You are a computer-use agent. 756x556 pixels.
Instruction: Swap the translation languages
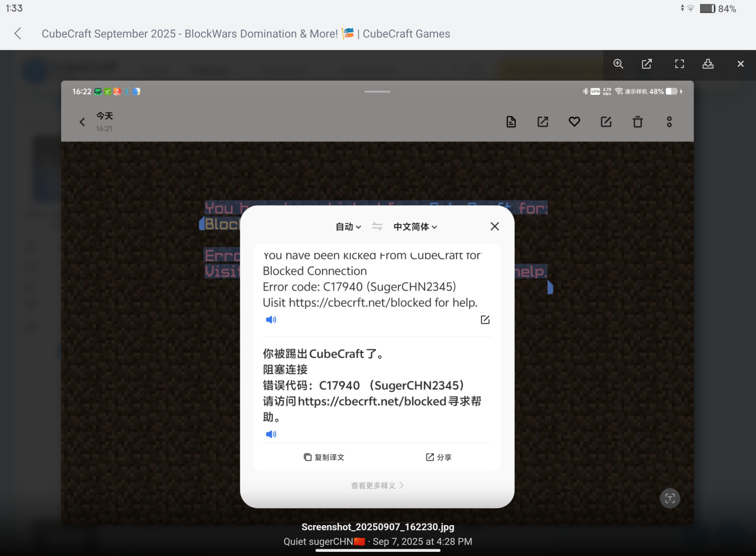point(377,226)
